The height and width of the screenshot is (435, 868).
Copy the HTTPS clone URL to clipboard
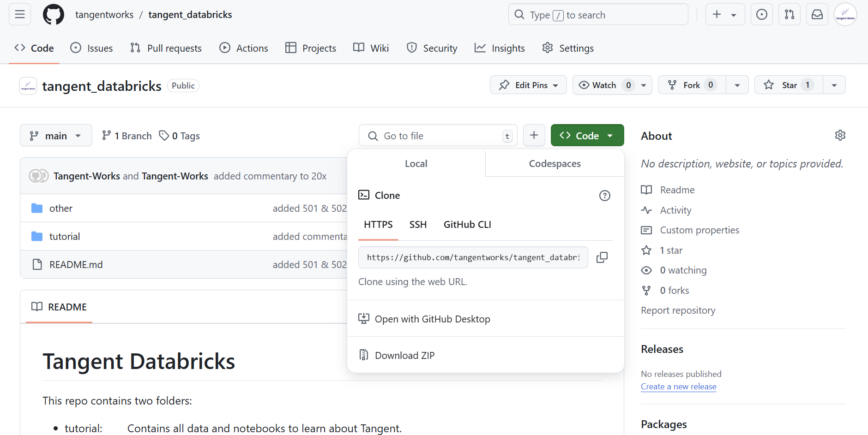(602, 257)
